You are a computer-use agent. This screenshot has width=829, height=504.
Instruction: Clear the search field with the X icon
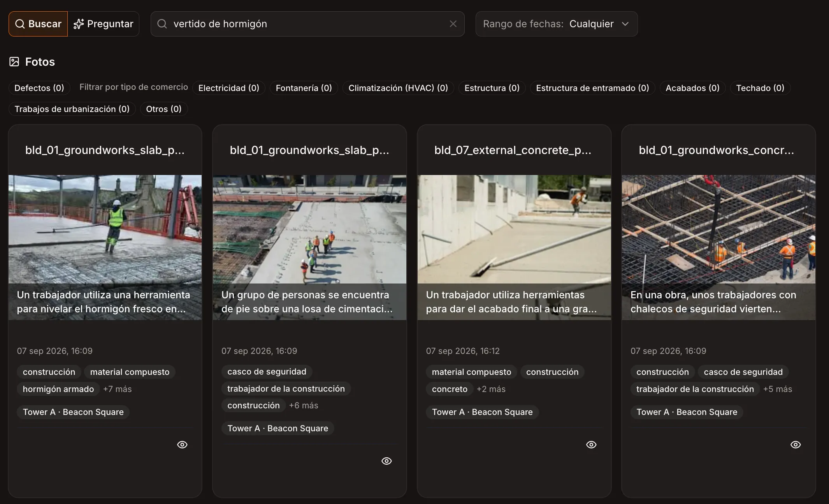(453, 24)
